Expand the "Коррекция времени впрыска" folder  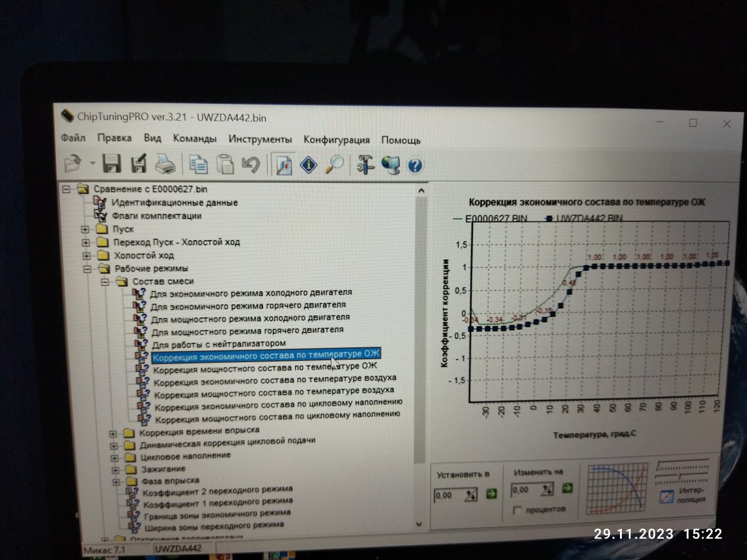pos(113,432)
